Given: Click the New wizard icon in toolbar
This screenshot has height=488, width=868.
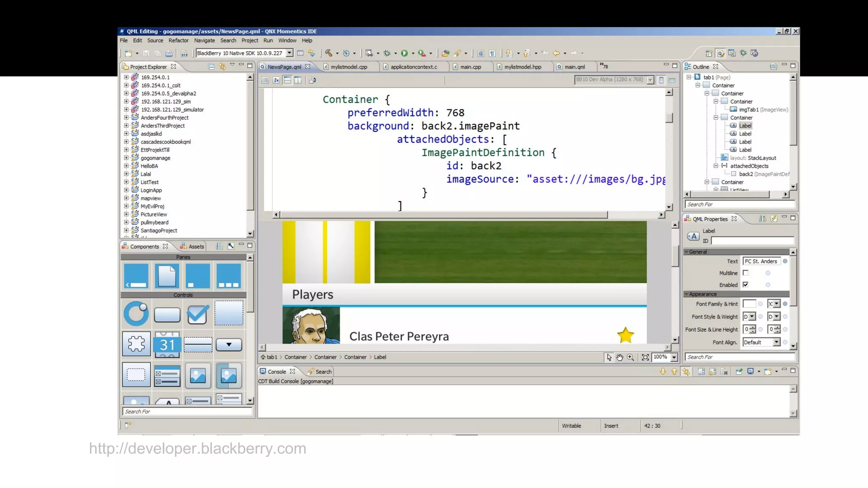Looking at the screenshot, I should 128,53.
